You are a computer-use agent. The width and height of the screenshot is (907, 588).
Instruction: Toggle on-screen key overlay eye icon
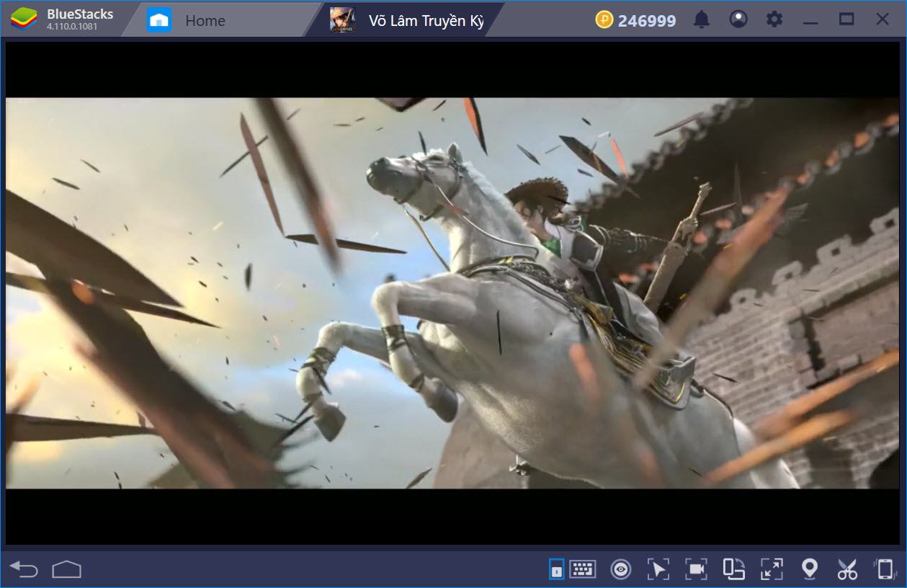coord(620,569)
